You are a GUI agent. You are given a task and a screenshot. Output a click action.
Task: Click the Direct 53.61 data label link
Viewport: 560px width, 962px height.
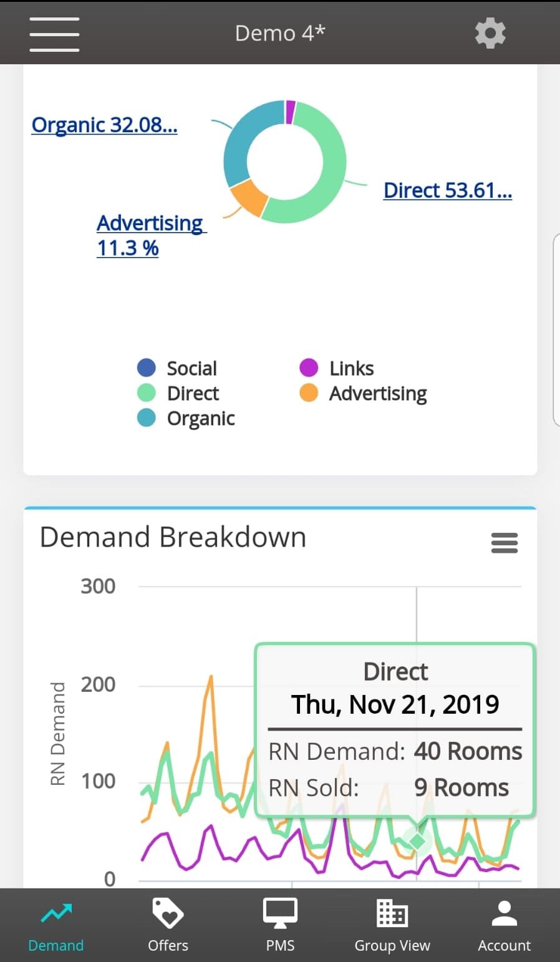click(x=448, y=190)
